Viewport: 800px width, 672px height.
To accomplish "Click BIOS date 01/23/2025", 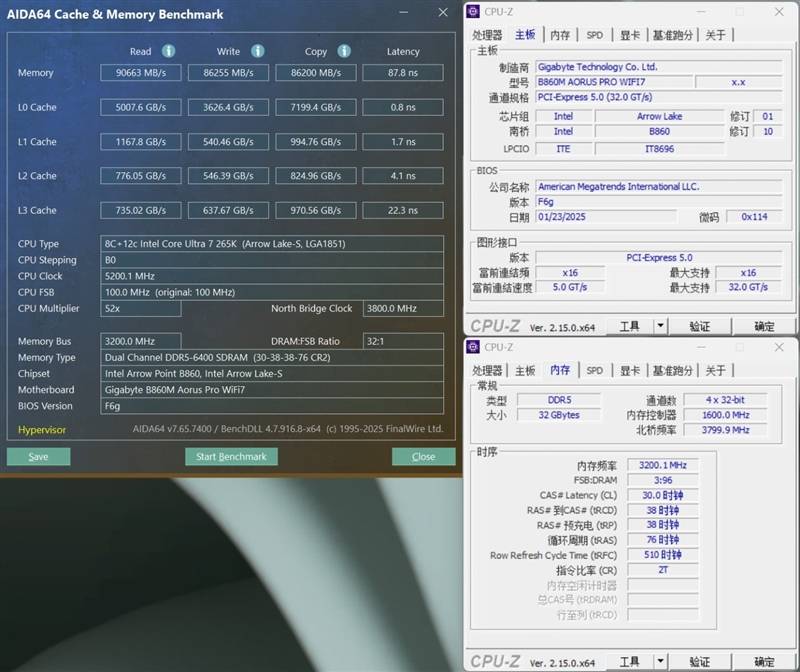I will tap(606, 217).
